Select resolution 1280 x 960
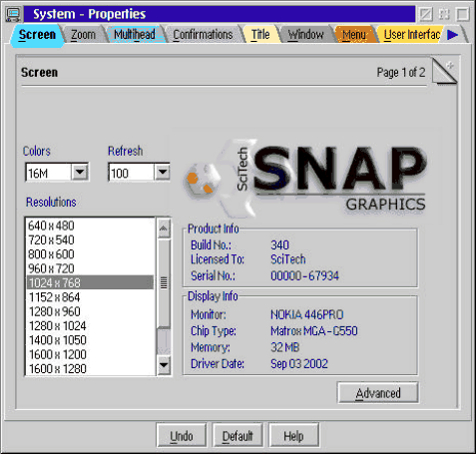 [90, 311]
